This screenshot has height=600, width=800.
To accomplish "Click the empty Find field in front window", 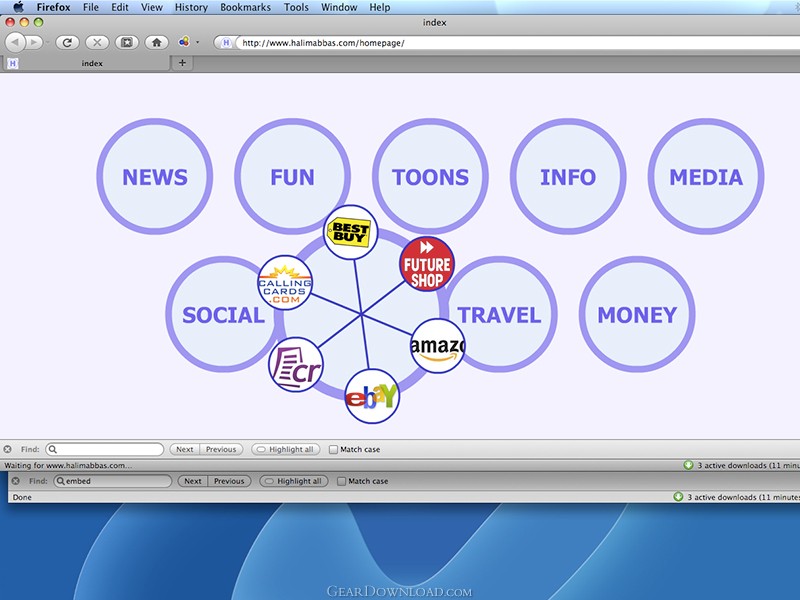I will 105,449.
